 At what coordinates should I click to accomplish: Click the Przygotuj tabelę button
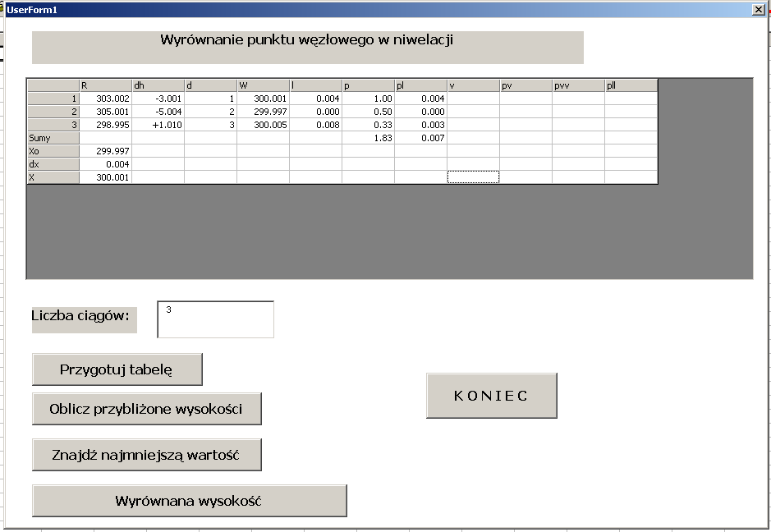pos(117,369)
